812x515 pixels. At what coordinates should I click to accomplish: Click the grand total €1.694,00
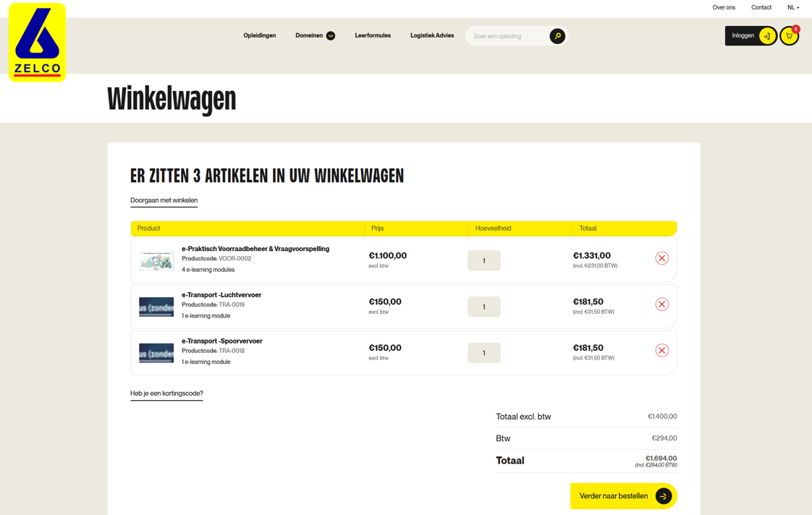661,458
